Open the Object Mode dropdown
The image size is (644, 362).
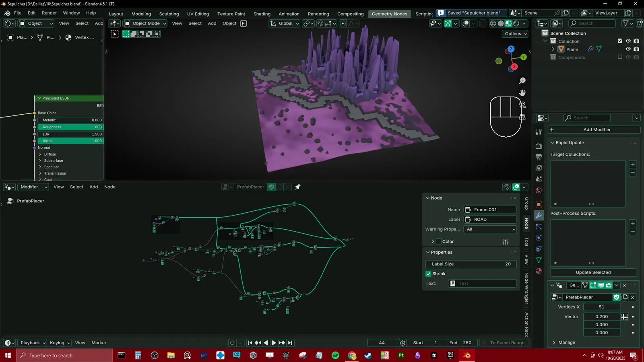point(144,23)
